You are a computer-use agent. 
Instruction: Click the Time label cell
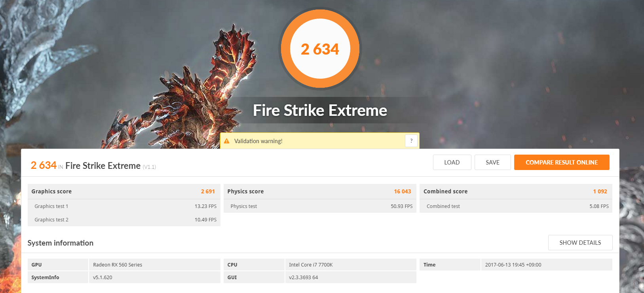(x=450, y=265)
